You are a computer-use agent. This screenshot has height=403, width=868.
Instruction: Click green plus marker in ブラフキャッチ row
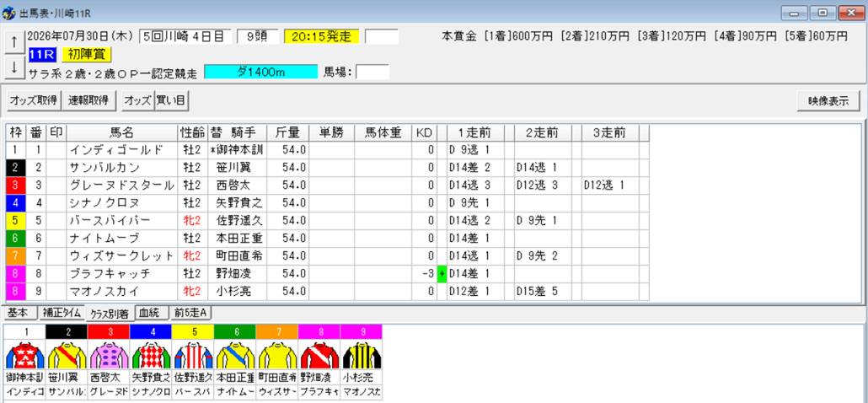442,273
